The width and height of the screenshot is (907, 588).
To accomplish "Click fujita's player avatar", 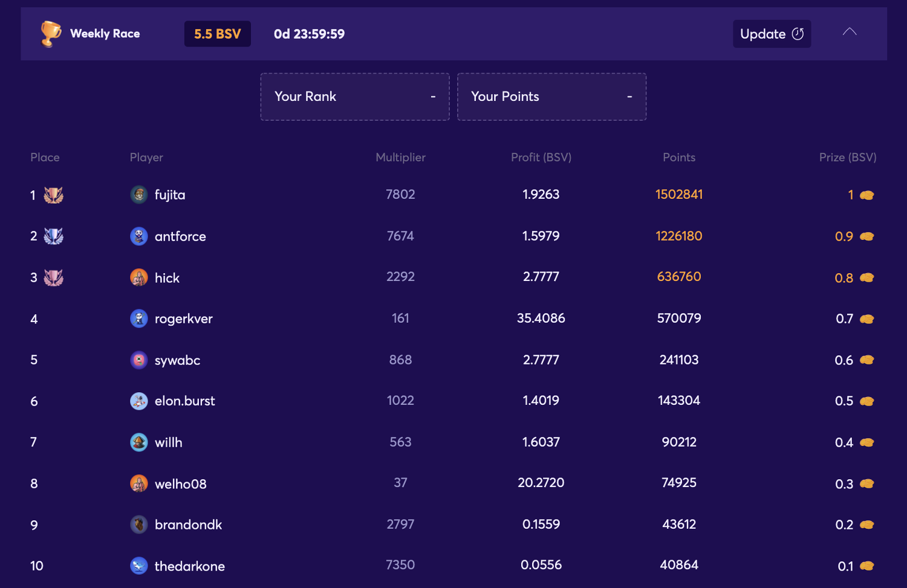I will (139, 195).
